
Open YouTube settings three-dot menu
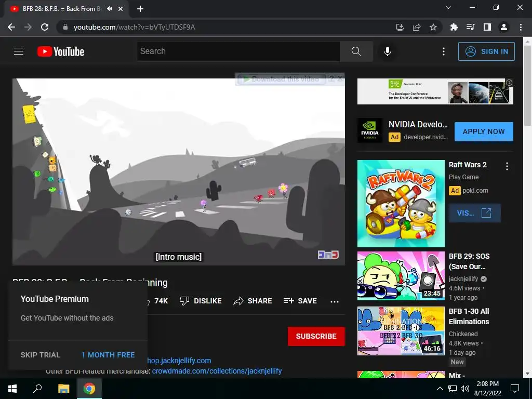pyautogui.click(x=444, y=51)
